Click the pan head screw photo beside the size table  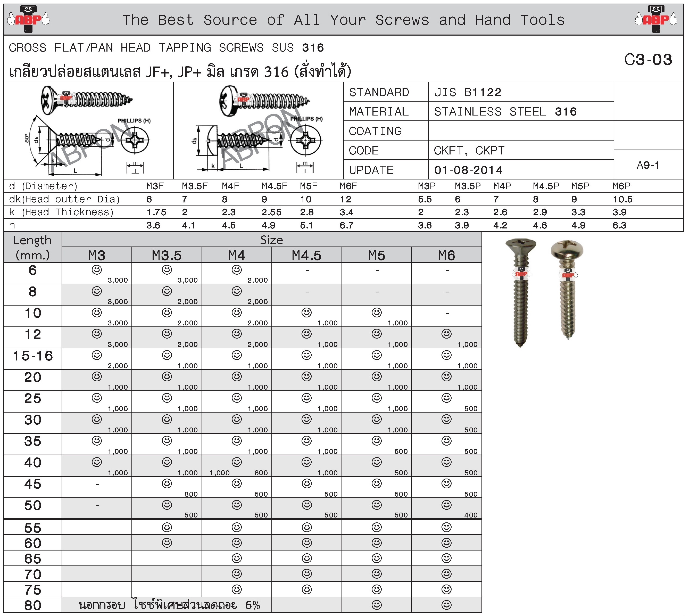[568, 290]
